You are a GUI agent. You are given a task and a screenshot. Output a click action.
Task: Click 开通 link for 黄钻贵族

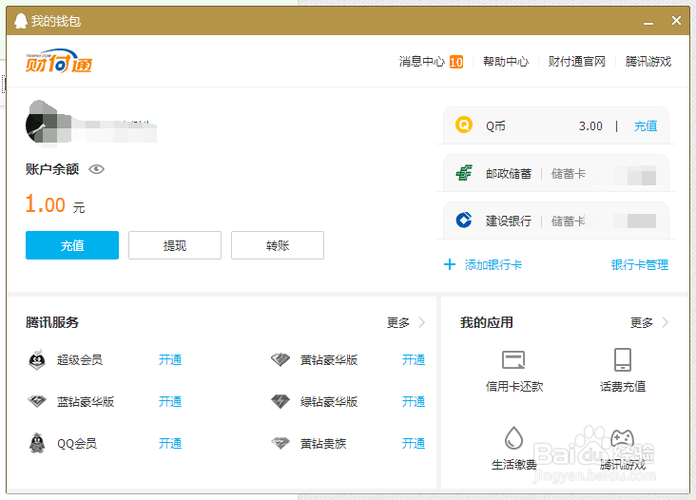[x=413, y=443]
